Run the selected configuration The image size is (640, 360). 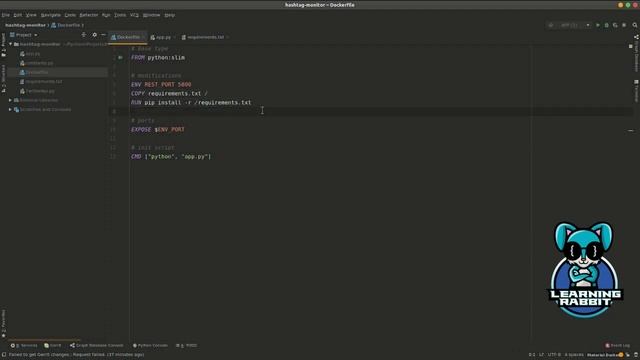598,25
